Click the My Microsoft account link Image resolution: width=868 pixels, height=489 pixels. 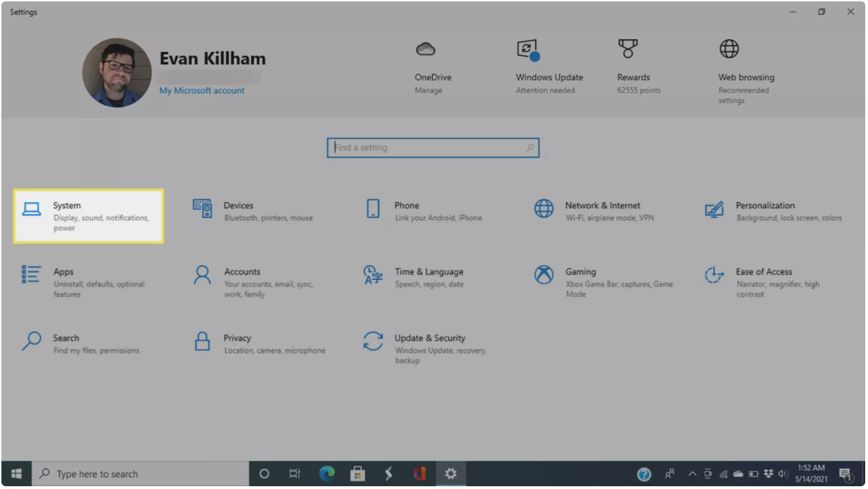pos(201,91)
